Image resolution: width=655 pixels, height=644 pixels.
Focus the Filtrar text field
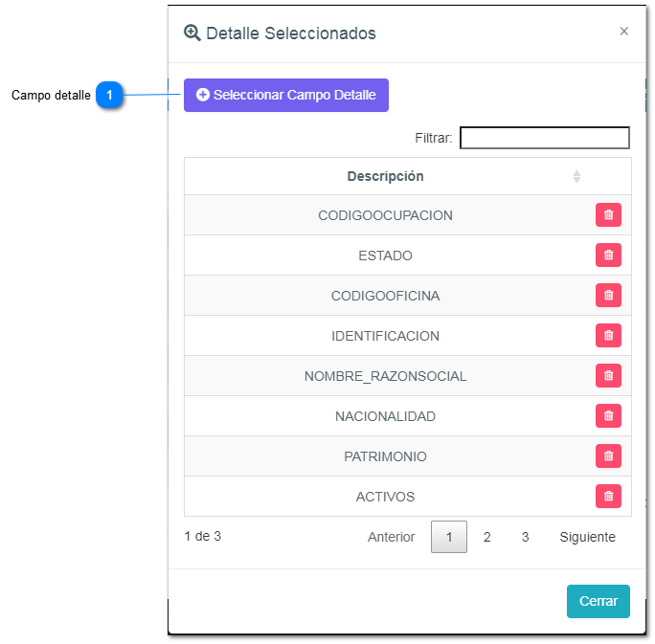(x=544, y=139)
